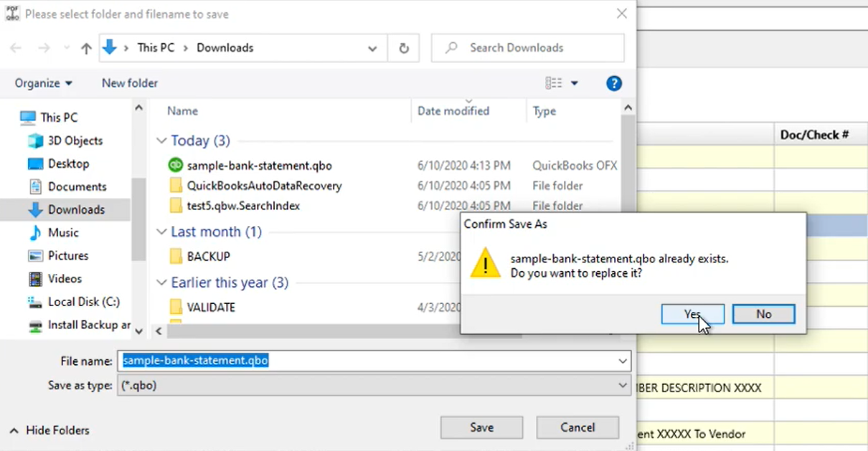Click the blue download arrow icon in address bar
This screenshot has height=451, width=868.
tap(109, 47)
